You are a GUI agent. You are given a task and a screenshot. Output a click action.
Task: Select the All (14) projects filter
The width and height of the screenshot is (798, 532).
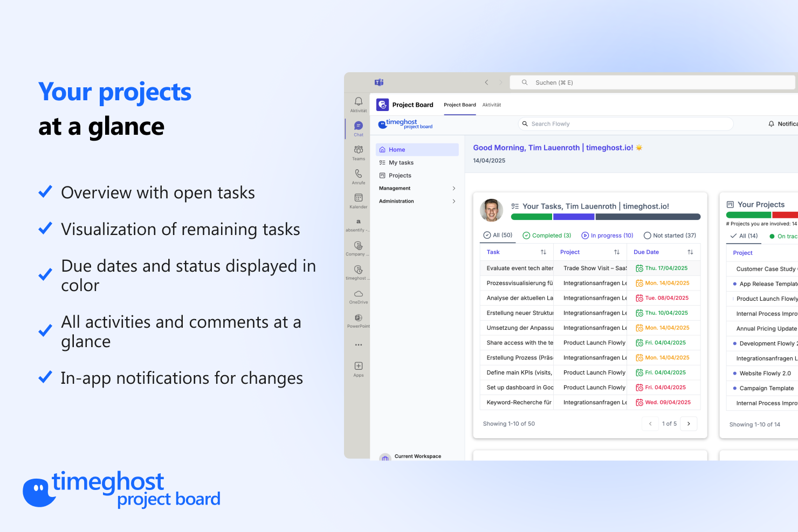[x=744, y=236]
